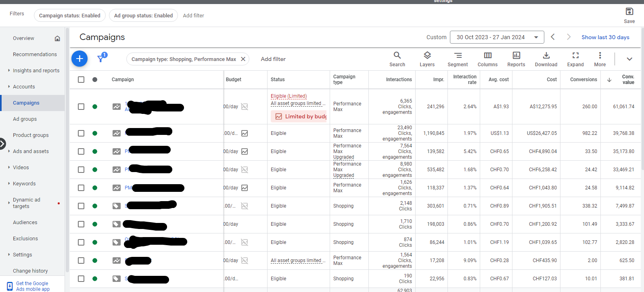This screenshot has width=644, height=292.
Task: Open the More options menu
Action: coord(600,59)
